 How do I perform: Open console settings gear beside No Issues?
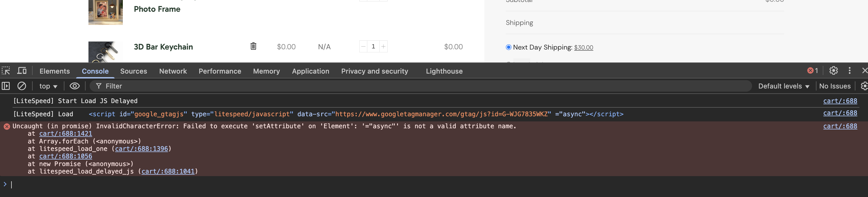(x=864, y=86)
